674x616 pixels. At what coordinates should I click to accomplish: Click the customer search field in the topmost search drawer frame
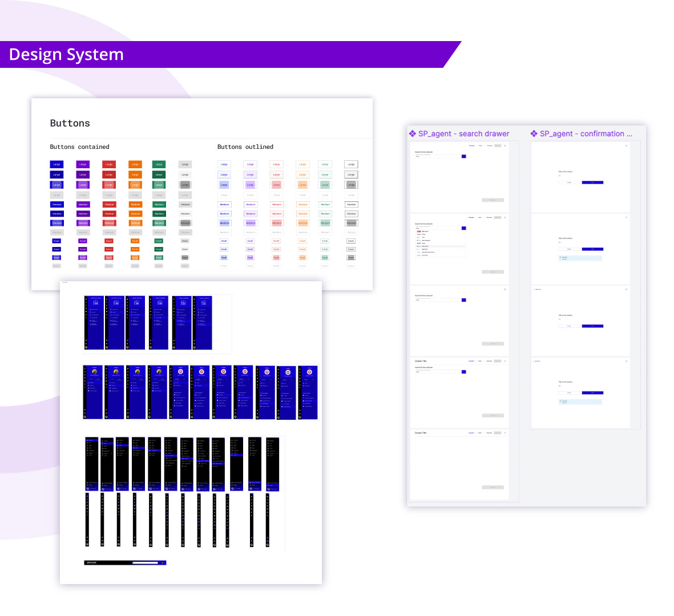click(x=438, y=156)
